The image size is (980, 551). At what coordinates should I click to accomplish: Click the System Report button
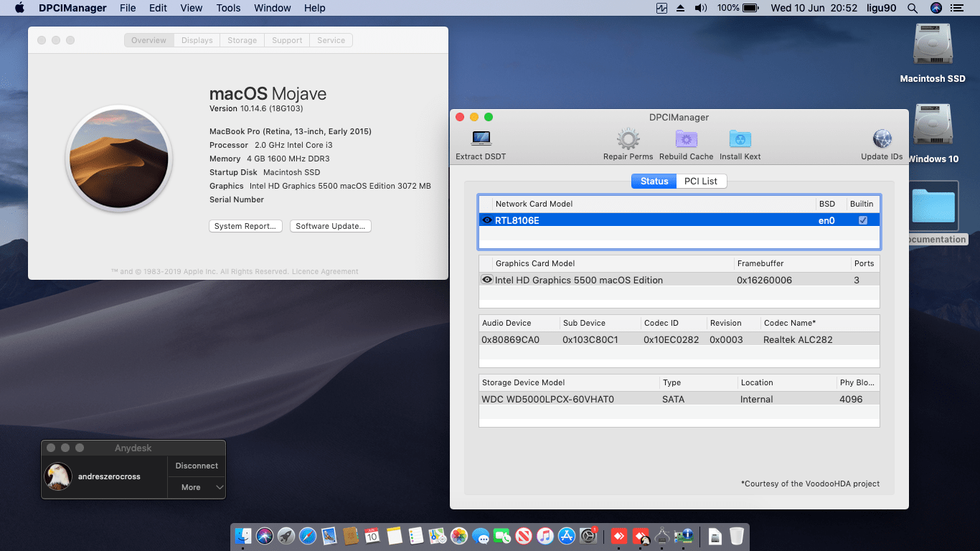click(x=245, y=226)
